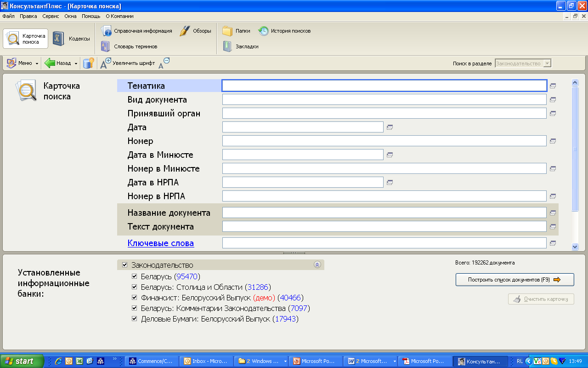Expand the taskbar quick launch chevron
Viewport: 588px width, 368px height.
point(114,359)
